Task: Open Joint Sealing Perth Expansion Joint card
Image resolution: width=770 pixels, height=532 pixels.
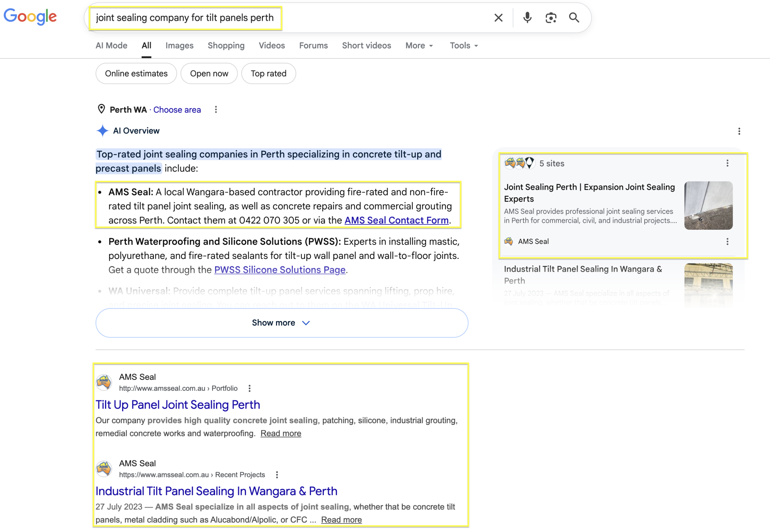Action: 589,193
